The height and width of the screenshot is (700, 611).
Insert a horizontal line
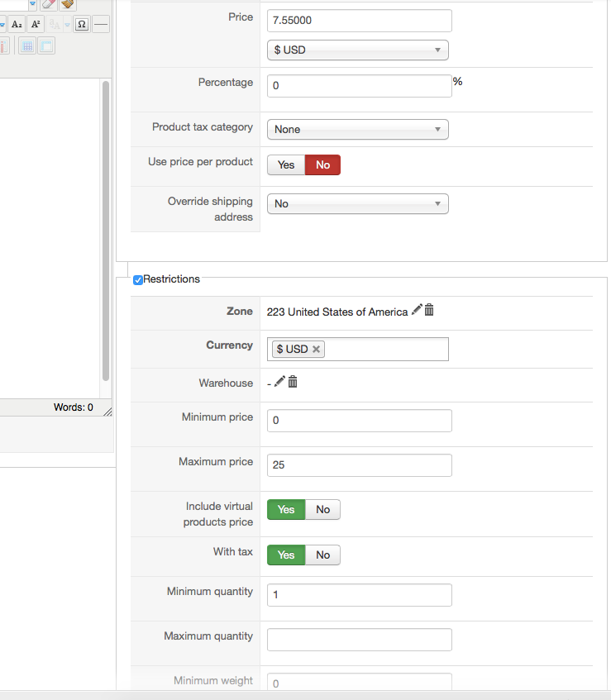point(101,24)
